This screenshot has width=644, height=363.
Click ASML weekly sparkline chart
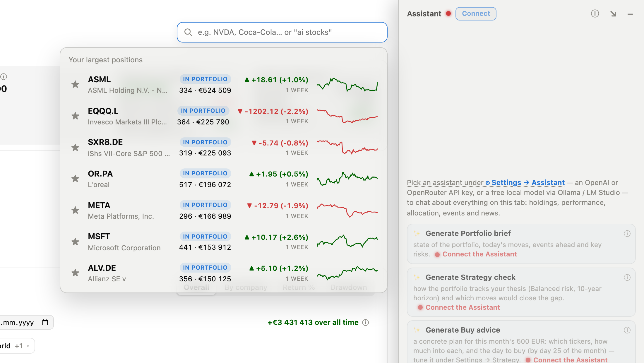347,85
